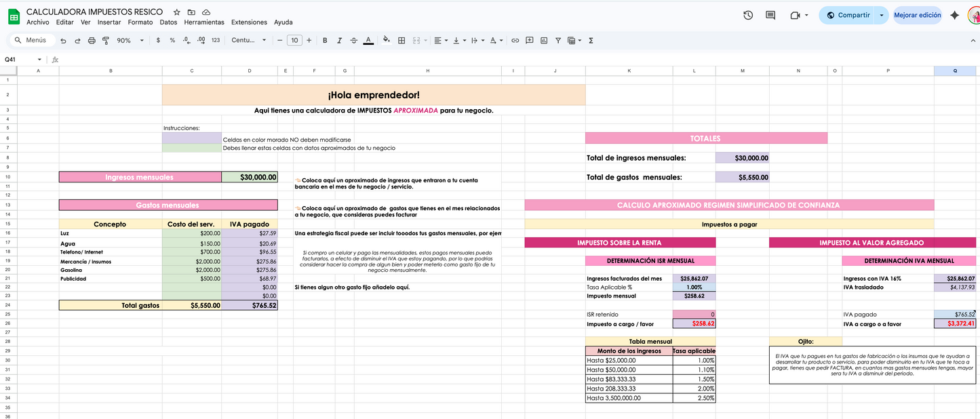The width and height of the screenshot is (980, 419).
Task: Open version history
Action: tap(747, 14)
